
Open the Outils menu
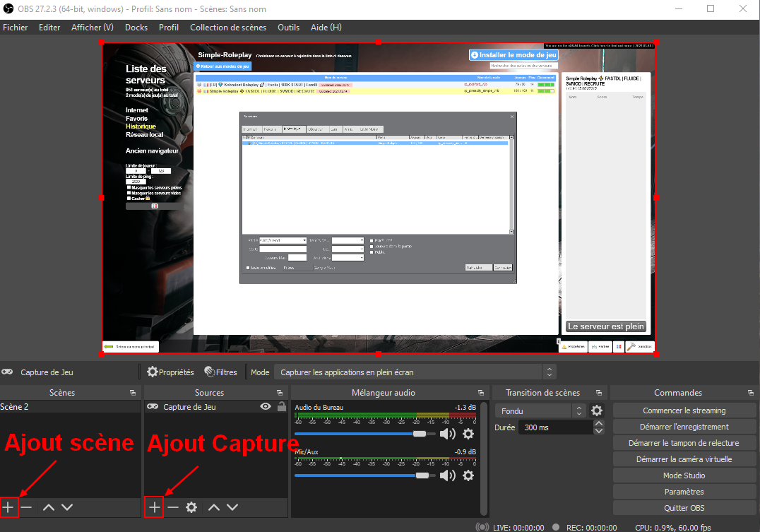coord(288,27)
